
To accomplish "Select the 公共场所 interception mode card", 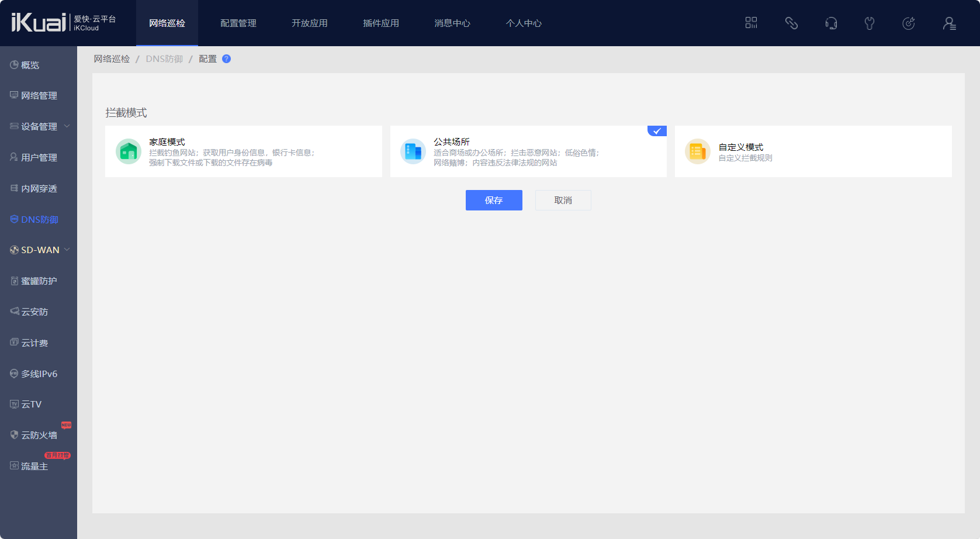I will [x=528, y=151].
